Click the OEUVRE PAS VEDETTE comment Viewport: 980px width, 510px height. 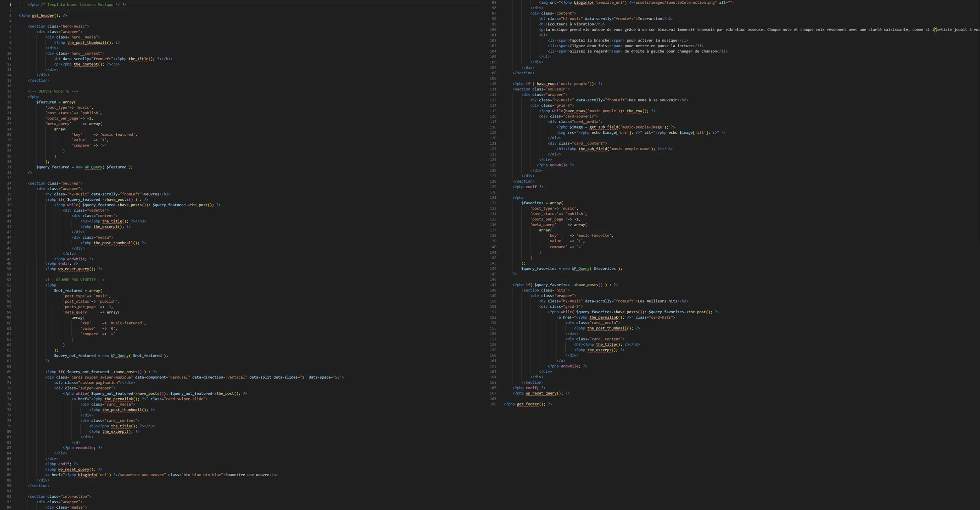(x=74, y=279)
